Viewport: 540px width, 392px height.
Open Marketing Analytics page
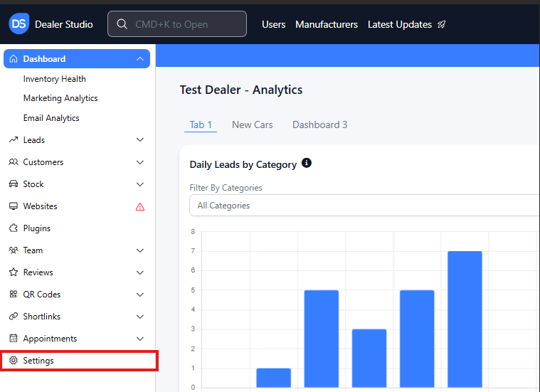coord(60,98)
